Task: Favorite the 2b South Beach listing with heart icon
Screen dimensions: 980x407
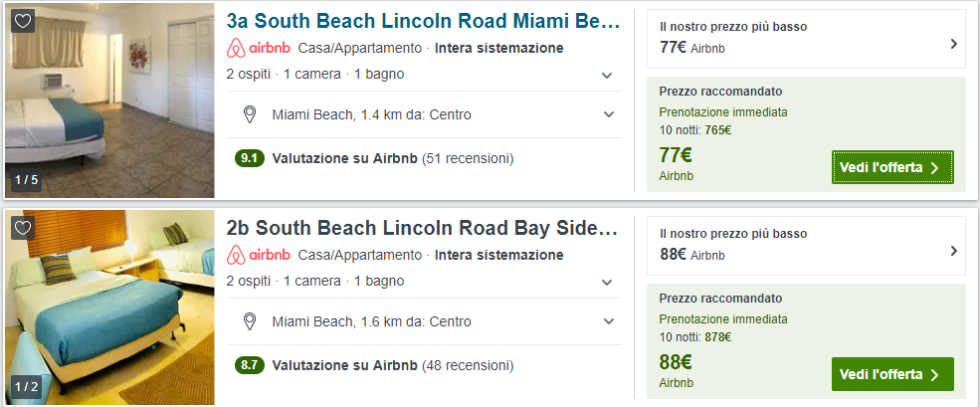Action: 25,228
